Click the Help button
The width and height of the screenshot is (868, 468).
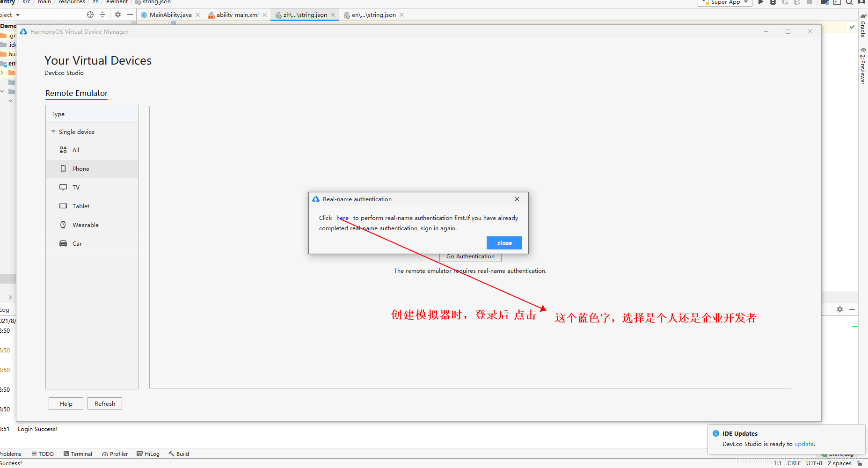pos(66,403)
